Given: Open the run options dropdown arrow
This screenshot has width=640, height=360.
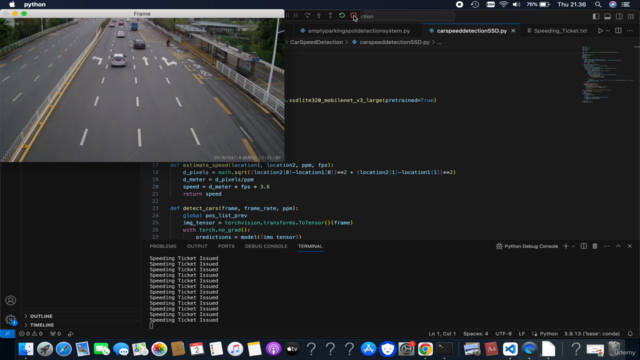Looking at the screenshot, I should [x=608, y=31].
